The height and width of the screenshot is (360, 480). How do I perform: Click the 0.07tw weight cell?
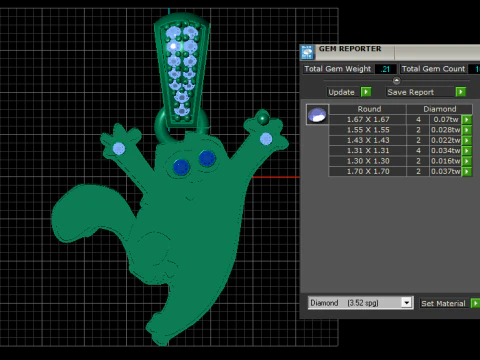click(446, 119)
